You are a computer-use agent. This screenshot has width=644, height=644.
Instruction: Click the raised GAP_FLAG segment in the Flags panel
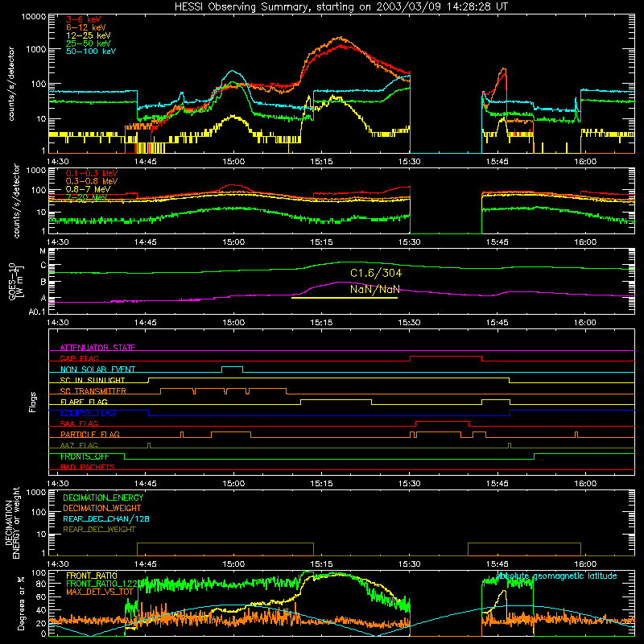click(x=446, y=357)
